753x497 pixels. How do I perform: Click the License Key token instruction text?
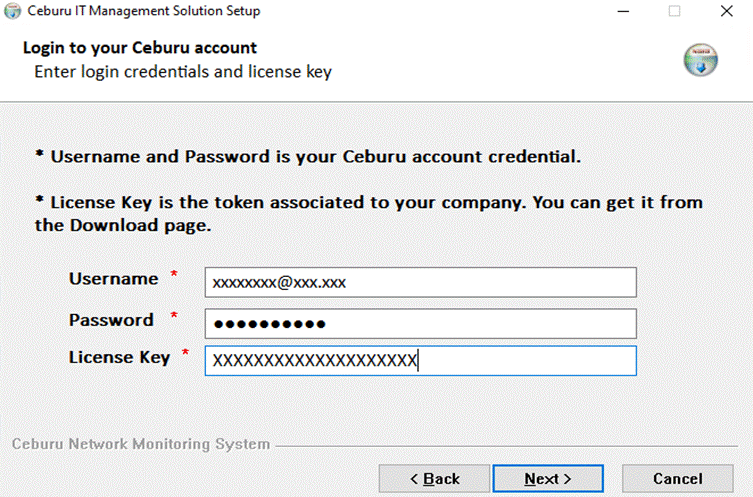click(369, 214)
